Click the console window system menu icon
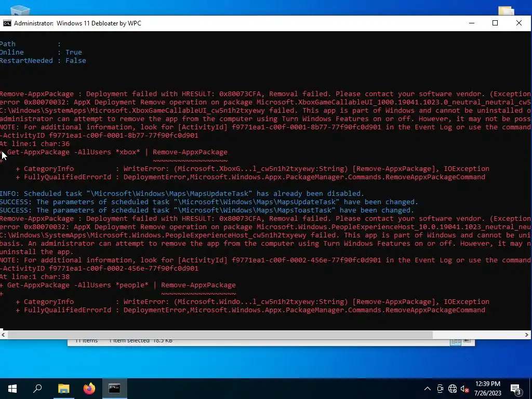Screen dimensions: 532x399 pos(7,23)
